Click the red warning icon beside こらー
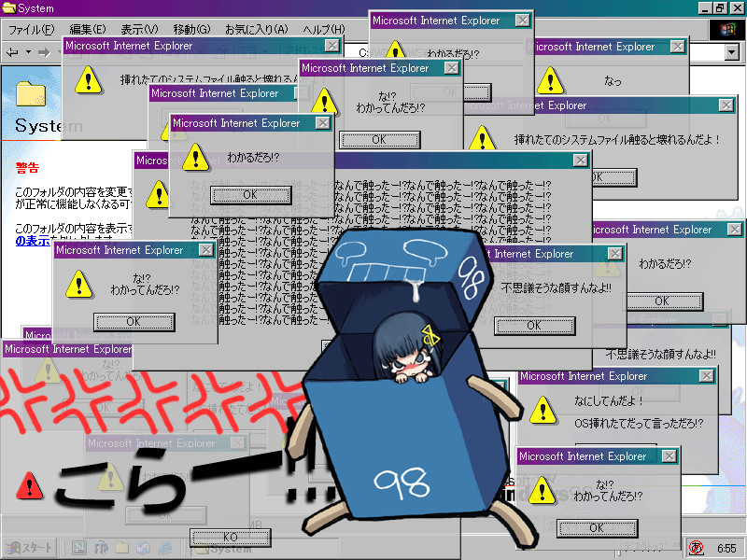This screenshot has height=560, width=747. 30,484
